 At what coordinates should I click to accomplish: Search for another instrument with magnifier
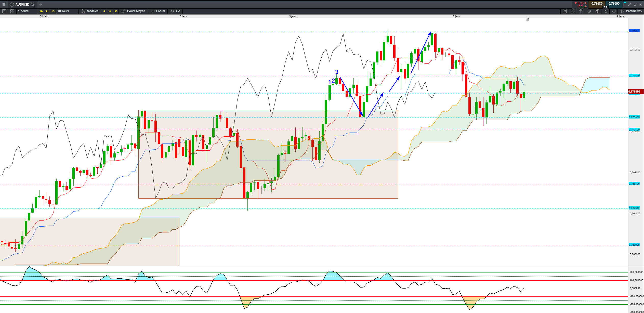[x=33, y=5]
